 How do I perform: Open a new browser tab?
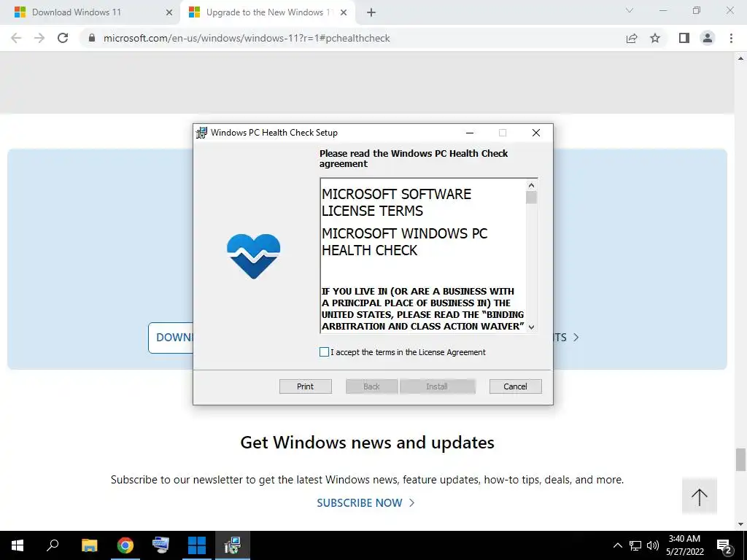click(x=371, y=12)
